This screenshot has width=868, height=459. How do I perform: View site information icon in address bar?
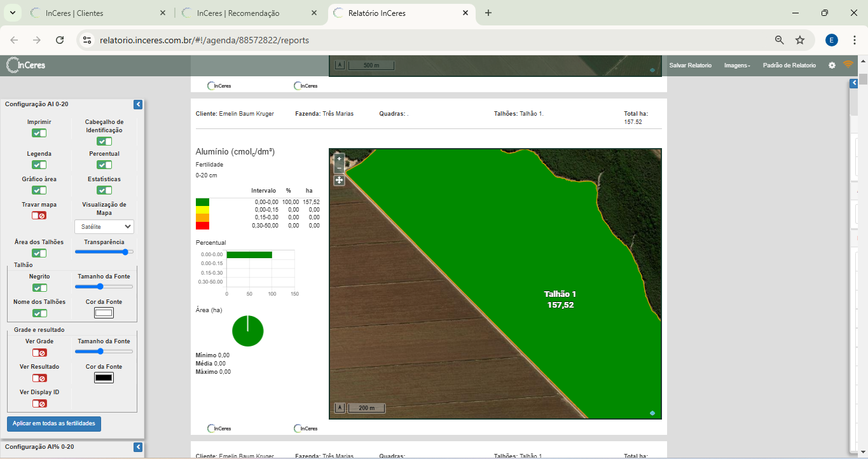[87, 40]
